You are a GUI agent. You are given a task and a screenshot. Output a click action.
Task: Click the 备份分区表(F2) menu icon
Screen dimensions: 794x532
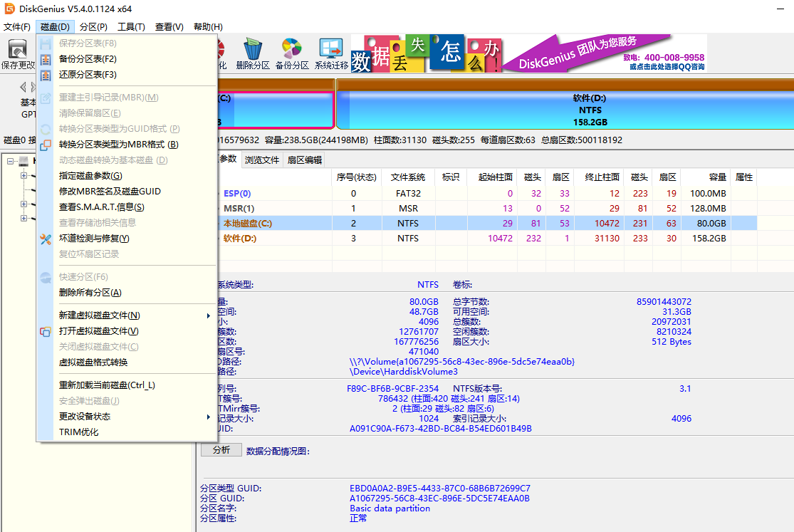[46, 59]
